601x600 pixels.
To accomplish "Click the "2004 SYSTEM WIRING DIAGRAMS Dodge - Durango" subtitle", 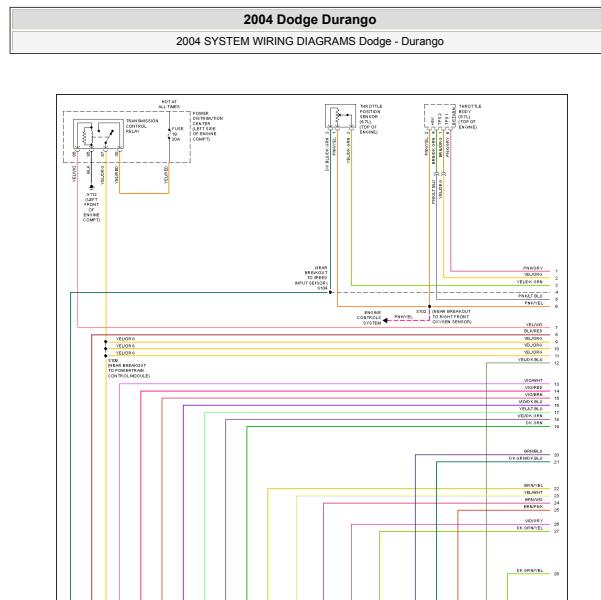I will [310, 41].
